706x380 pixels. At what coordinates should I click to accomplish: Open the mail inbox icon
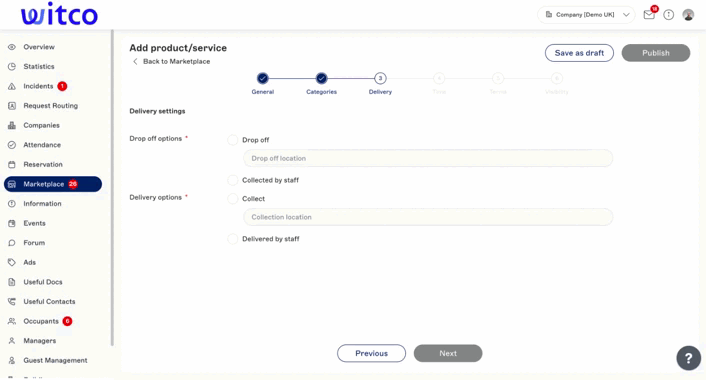coord(649,15)
